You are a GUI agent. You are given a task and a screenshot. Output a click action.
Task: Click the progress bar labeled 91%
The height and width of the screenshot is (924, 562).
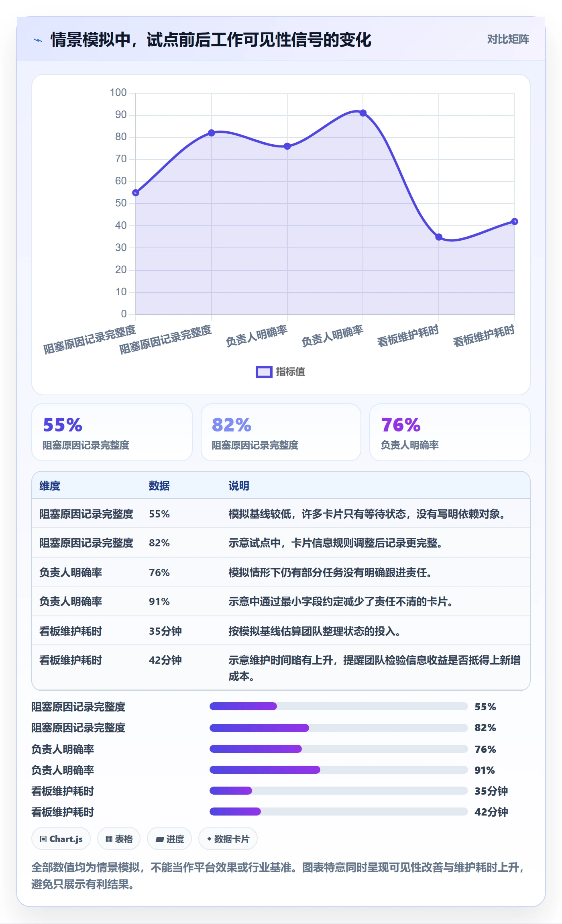tap(338, 770)
